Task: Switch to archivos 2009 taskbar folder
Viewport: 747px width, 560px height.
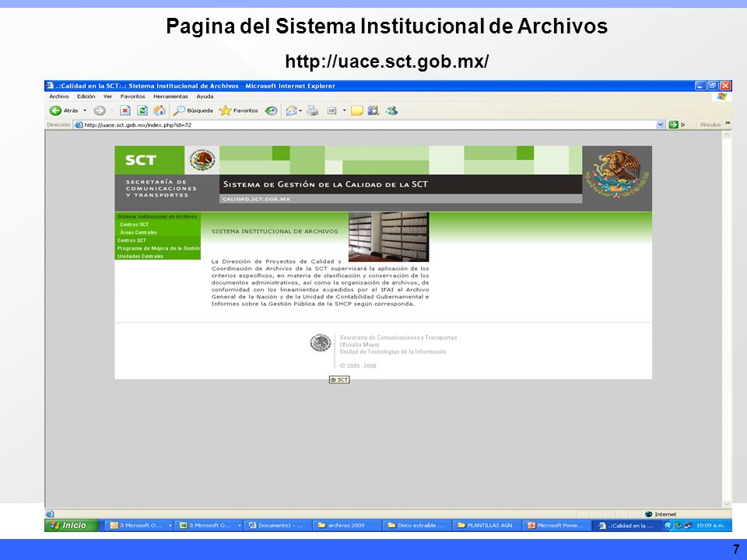Action: 347,526
